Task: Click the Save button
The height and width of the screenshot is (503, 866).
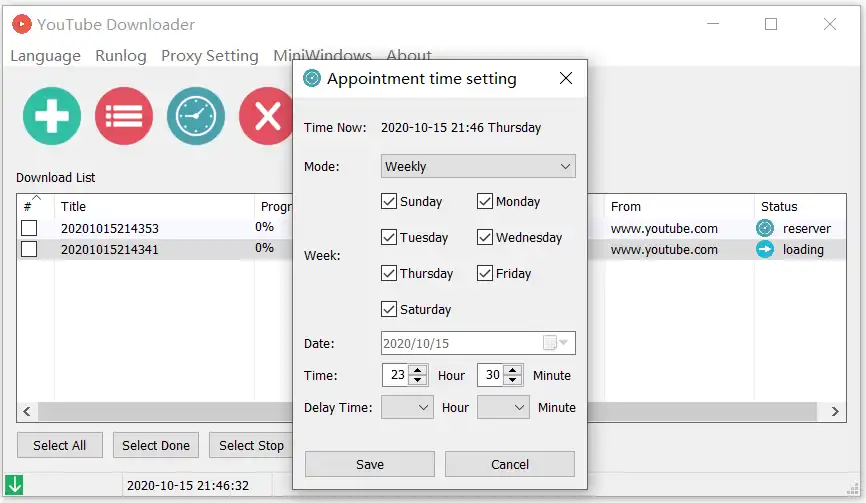Action: (x=370, y=464)
